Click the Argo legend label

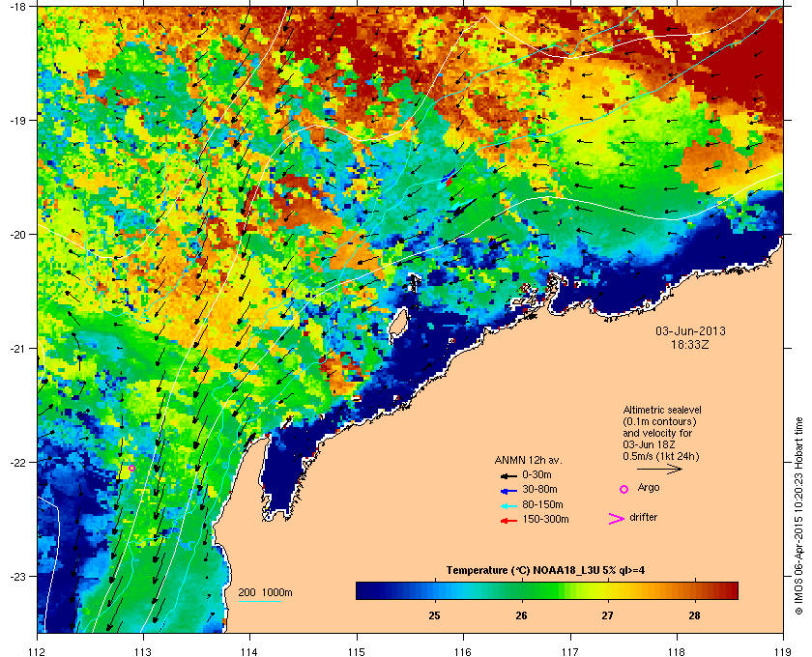tap(649, 488)
